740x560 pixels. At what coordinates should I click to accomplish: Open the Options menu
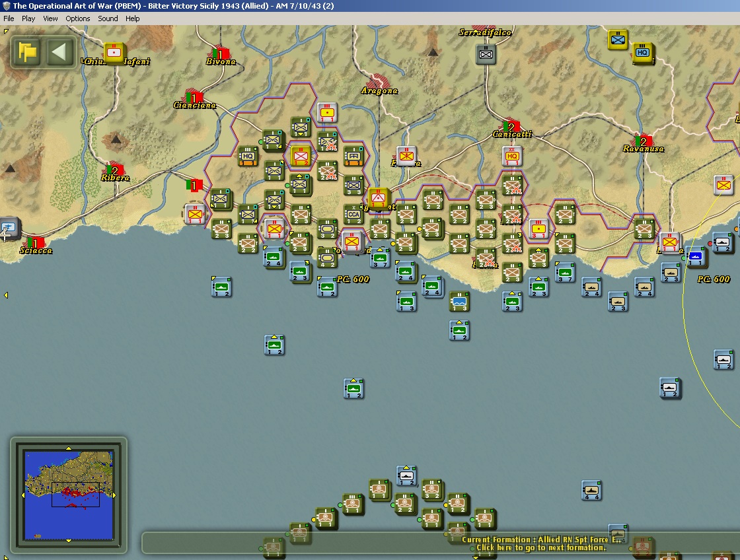click(x=77, y=18)
